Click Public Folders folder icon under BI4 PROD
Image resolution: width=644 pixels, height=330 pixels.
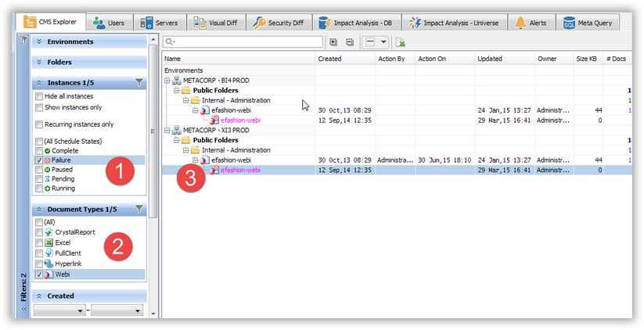186,90
